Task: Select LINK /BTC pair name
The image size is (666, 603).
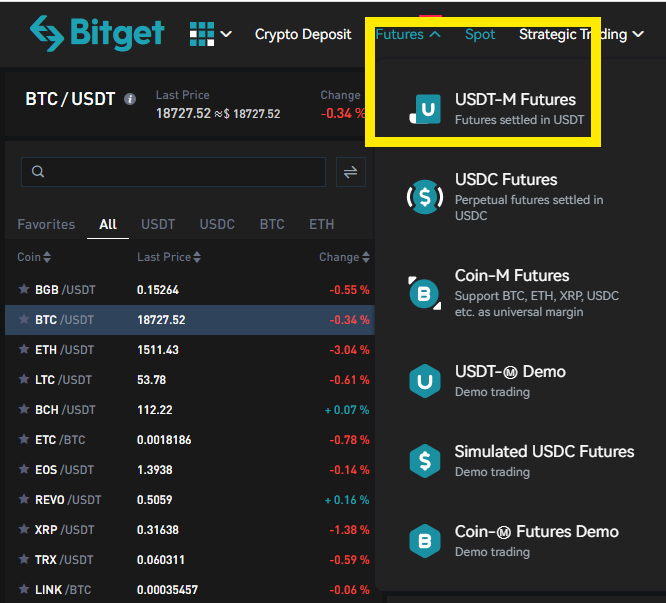Action: 63,590
